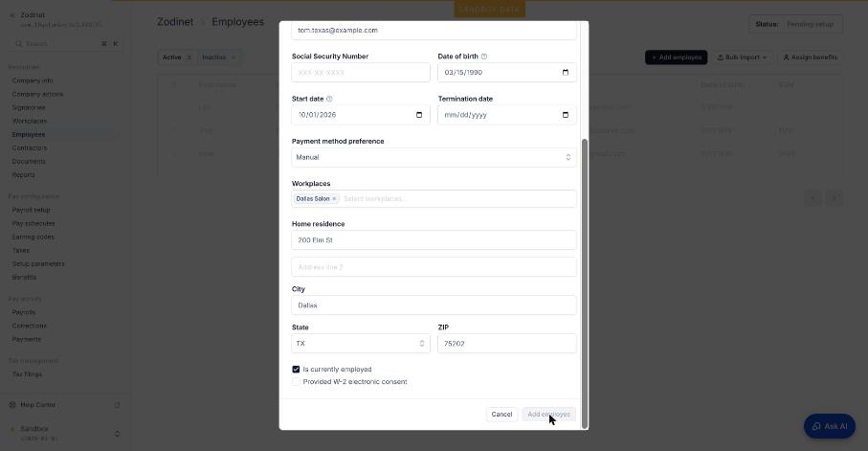Remove the Dallas Salon workplace tag

[x=334, y=199]
